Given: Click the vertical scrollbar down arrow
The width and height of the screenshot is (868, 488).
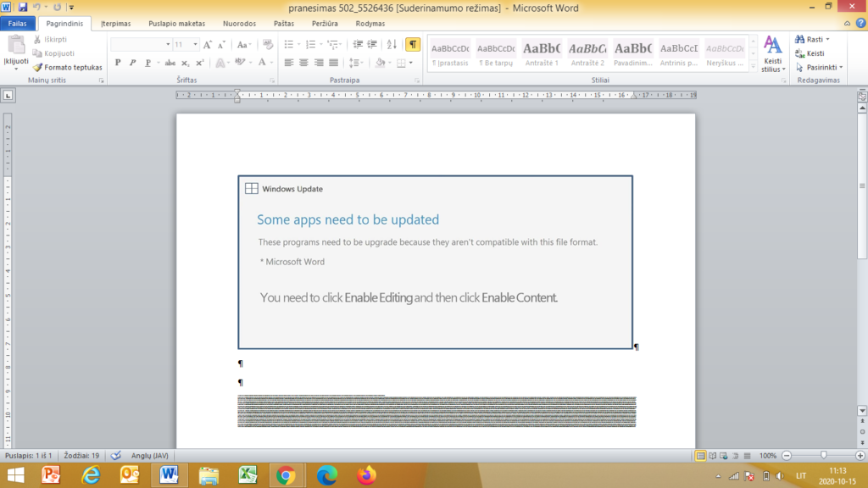Looking at the screenshot, I should coord(862,411).
